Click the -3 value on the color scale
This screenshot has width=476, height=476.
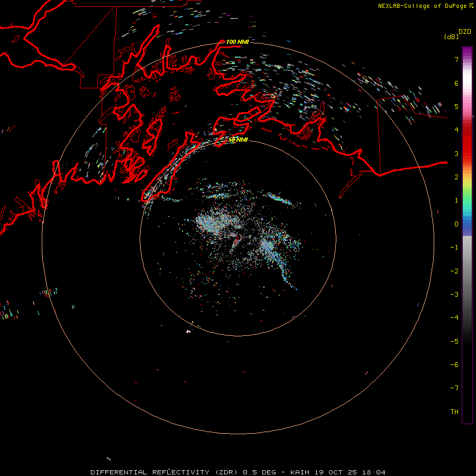point(454,295)
